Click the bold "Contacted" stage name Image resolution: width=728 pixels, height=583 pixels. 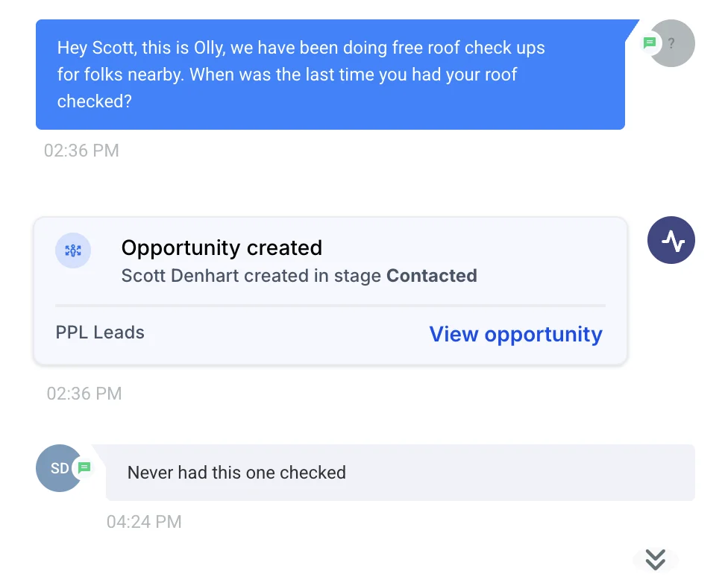pos(431,276)
